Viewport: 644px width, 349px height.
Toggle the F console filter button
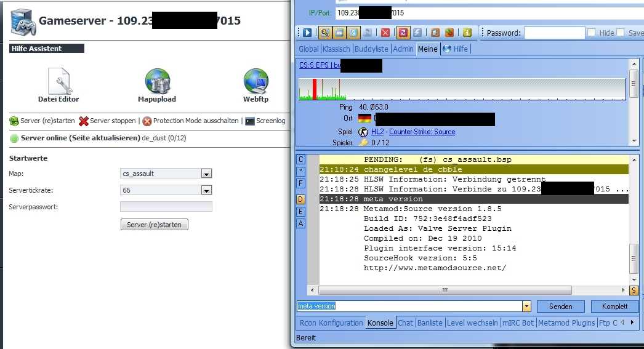pyautogui.click(x=300, y=183)
